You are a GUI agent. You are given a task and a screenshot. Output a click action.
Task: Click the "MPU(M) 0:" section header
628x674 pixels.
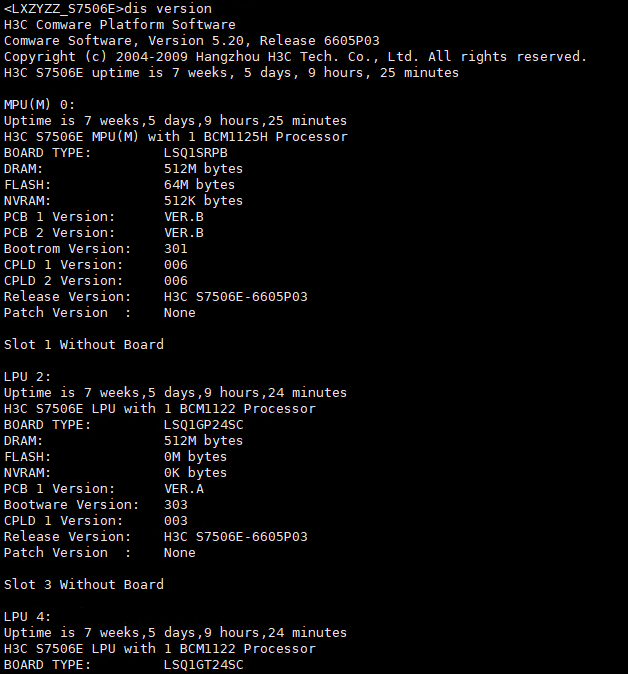[40, 105]
